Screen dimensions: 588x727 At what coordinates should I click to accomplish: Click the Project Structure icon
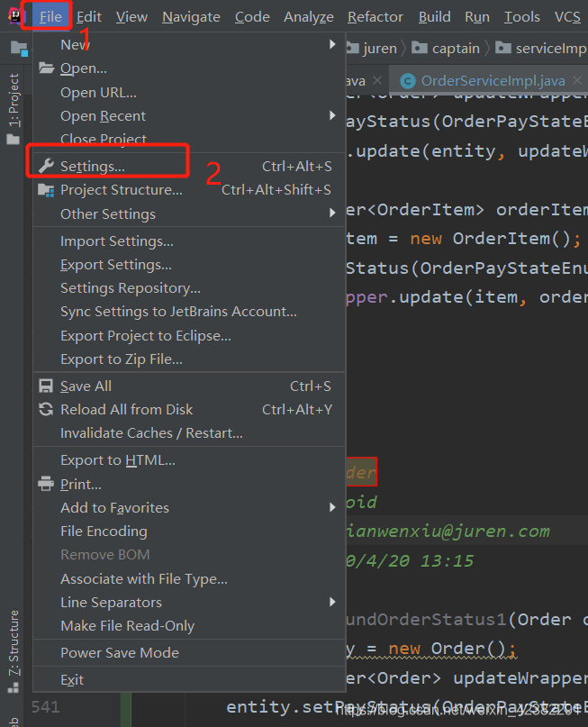[46, 189]
